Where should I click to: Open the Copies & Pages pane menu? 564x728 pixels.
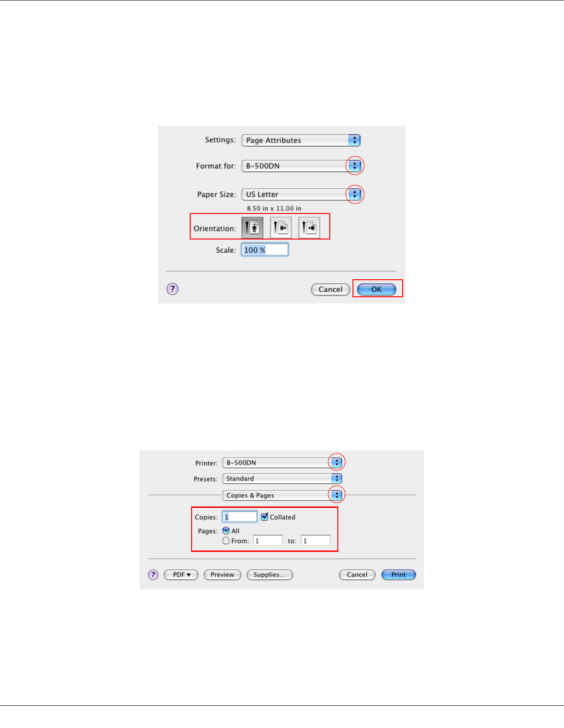282,495
